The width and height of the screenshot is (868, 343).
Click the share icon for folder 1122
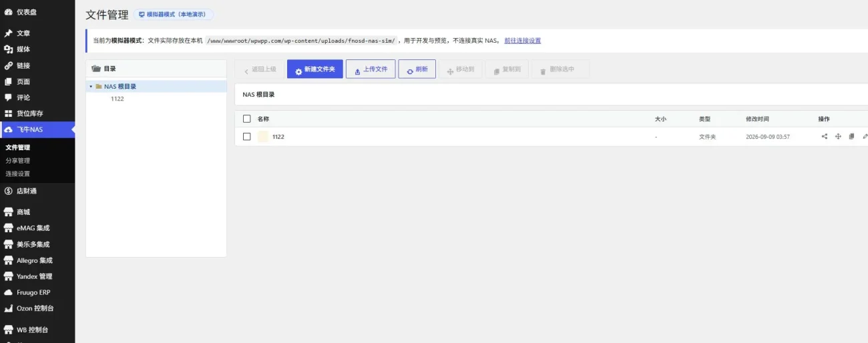tap(825, 136)
